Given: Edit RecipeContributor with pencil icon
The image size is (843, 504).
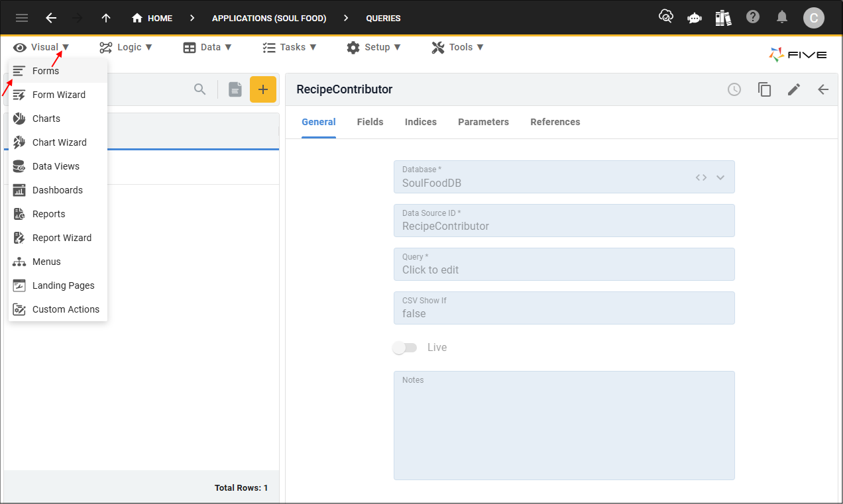Looking at the screenshot, I should (794, 89).
